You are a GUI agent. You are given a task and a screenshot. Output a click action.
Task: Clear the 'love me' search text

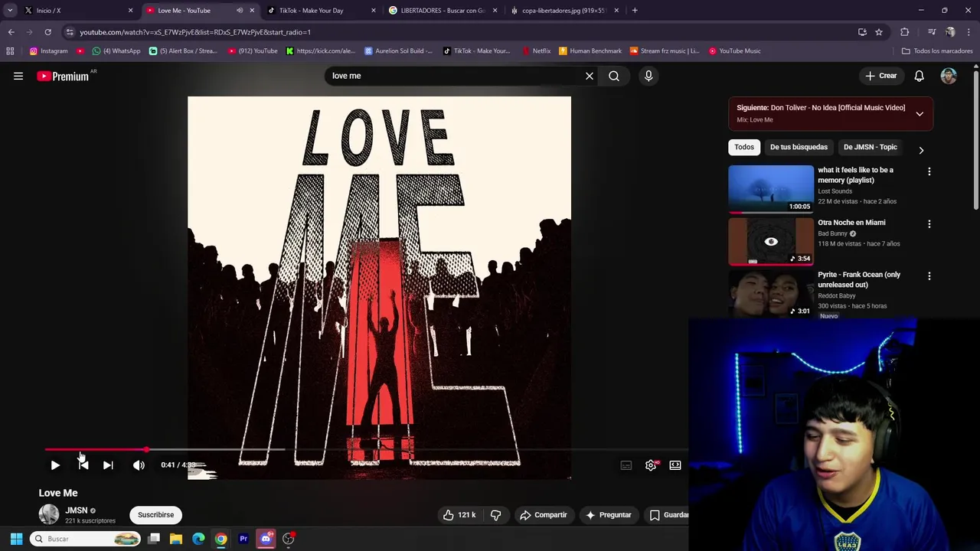coord(590,76)
